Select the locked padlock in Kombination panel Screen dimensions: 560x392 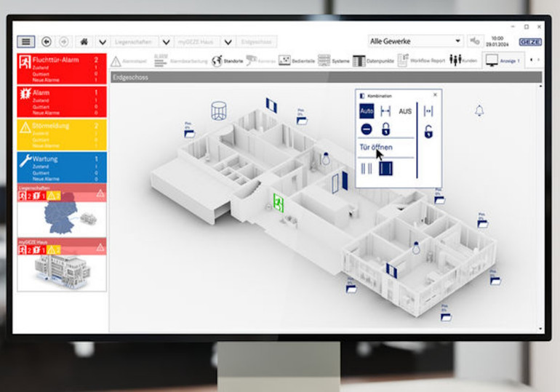tap(385, 129)
